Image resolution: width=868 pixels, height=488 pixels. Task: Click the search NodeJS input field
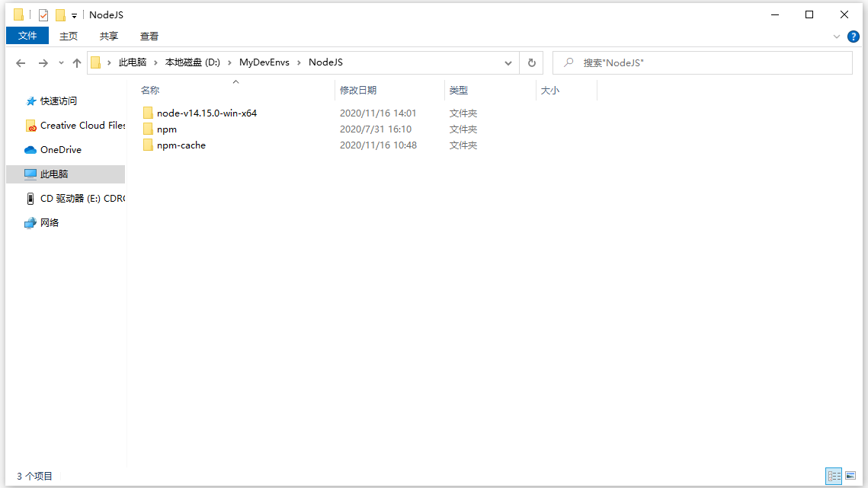tap(703, 63)
